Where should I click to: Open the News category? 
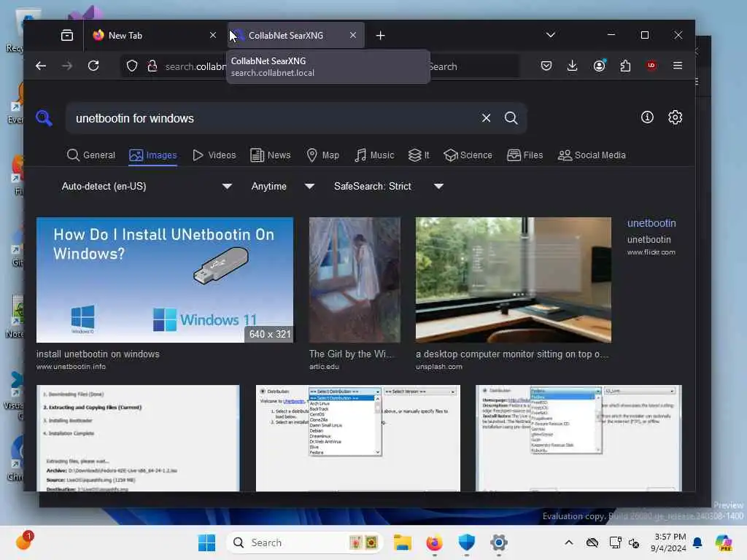(271, 155)
